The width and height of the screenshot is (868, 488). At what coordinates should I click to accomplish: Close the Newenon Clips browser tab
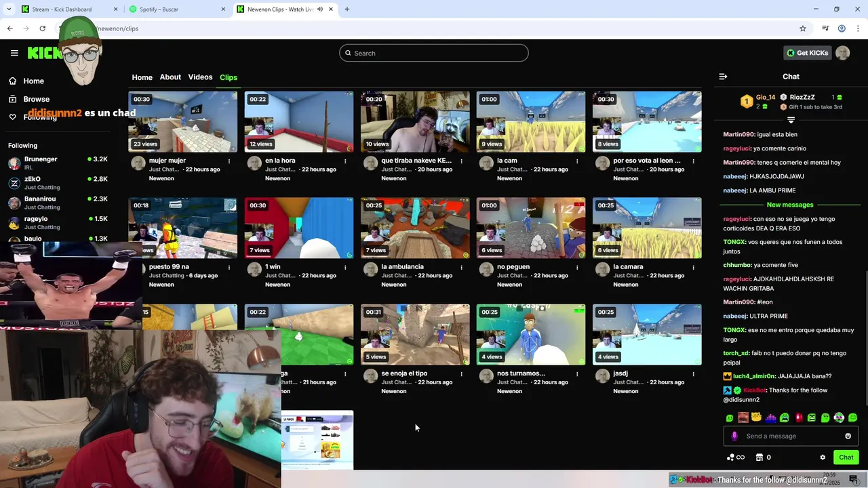(x=331, y=9)
